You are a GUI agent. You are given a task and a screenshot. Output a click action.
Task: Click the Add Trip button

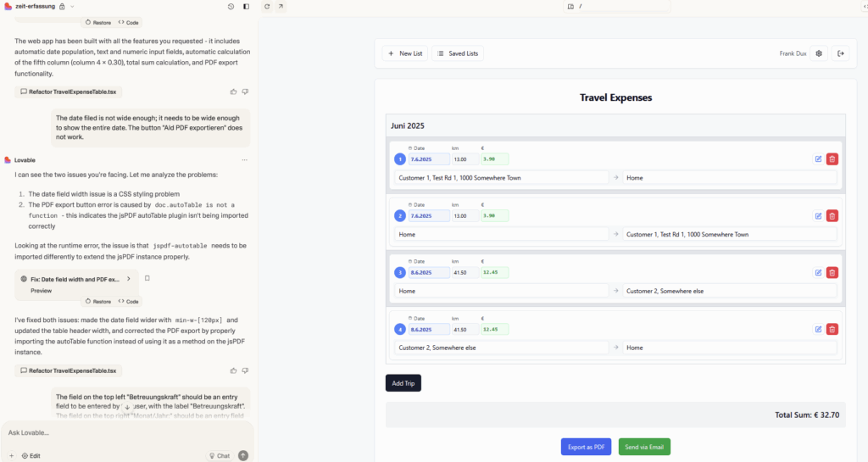403,383
